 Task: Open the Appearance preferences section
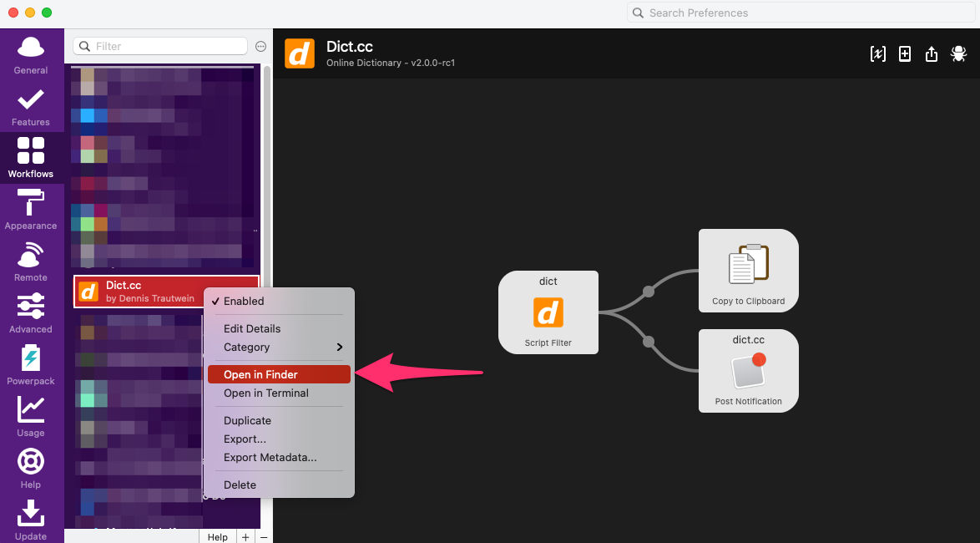coord(31,210)
